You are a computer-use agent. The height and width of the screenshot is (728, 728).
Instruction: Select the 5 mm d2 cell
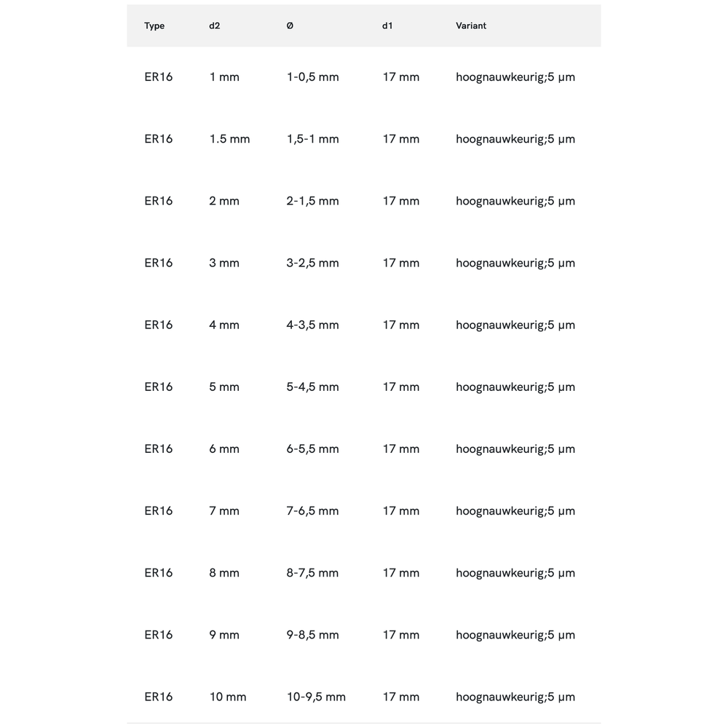[224, 387]
